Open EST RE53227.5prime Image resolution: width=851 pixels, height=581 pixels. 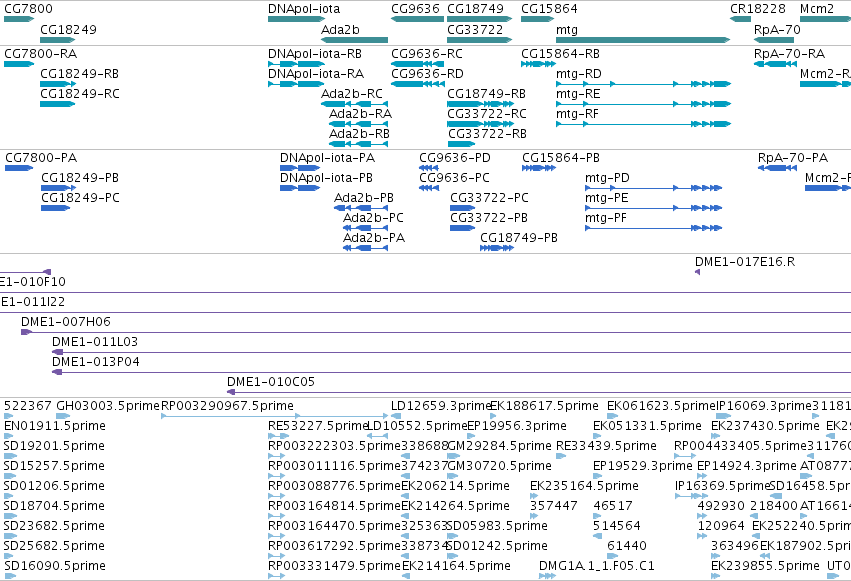coord(278,436)
